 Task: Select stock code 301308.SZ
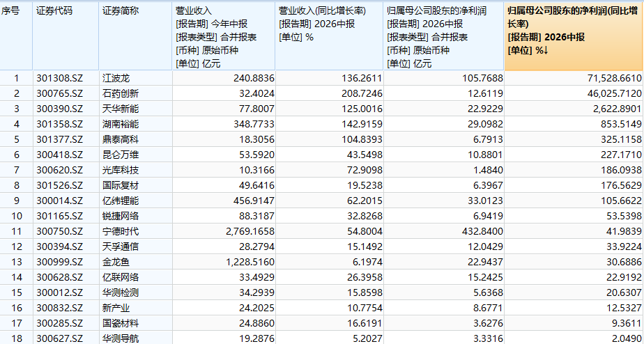point(59,78)
